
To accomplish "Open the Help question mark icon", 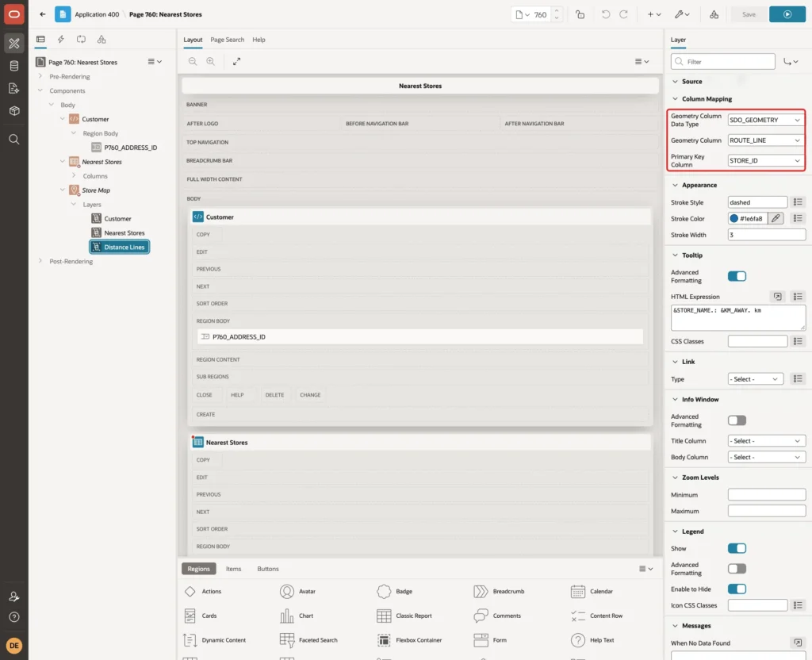I will click(14, 617).
